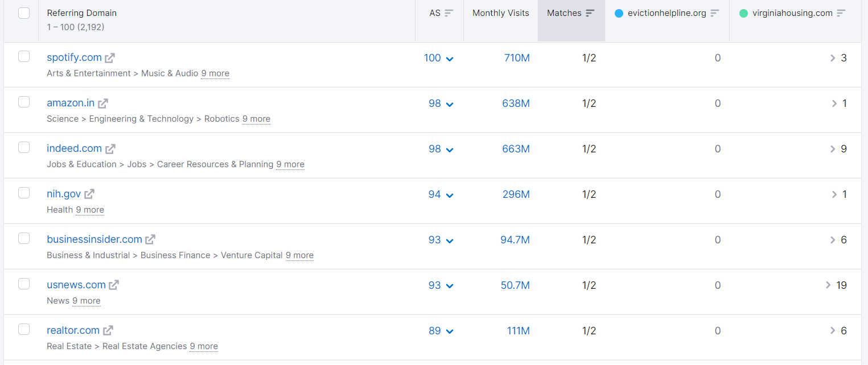This screenshot has height=365, width=868.
Task: Click 663M monthly visits for indeed.com
Action: click(516, 149)
